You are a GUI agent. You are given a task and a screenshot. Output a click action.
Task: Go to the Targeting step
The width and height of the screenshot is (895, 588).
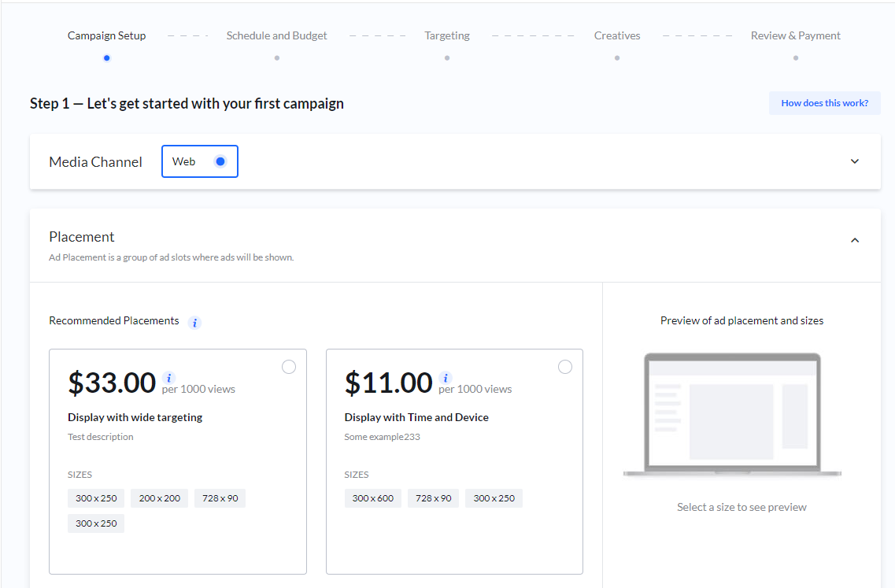[x=446, y=35]
